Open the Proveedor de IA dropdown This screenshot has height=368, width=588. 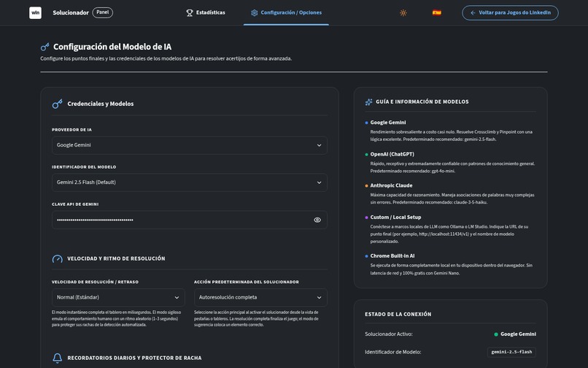[190, 145]
